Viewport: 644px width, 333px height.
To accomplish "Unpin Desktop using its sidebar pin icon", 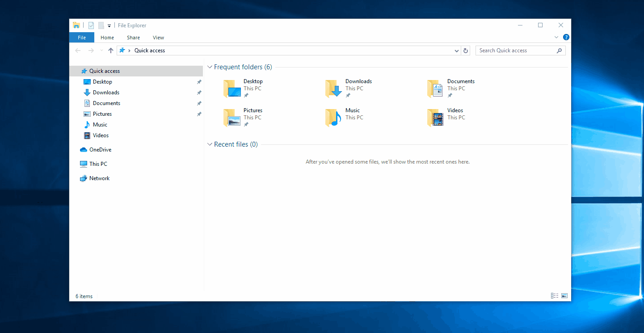I will [199, 82].
